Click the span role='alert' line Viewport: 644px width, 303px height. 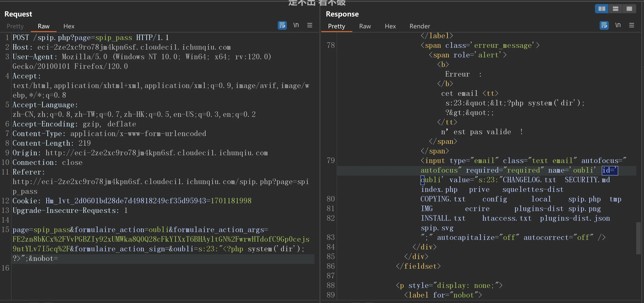click(x=468, y=55)
